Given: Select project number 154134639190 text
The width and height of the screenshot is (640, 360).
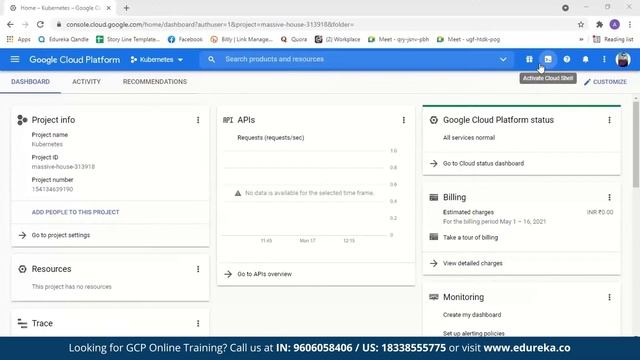Looking at the screenshot, I should 52,189.
